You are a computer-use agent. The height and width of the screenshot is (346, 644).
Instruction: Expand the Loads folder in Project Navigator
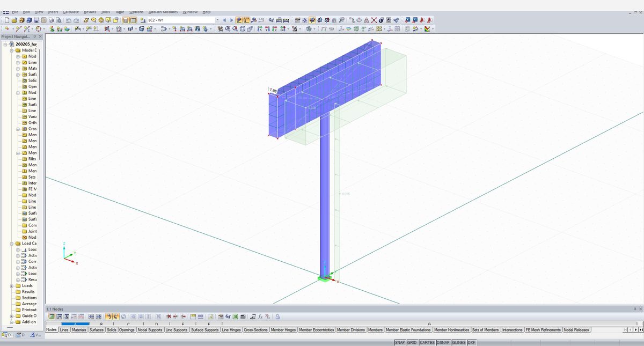12,286
